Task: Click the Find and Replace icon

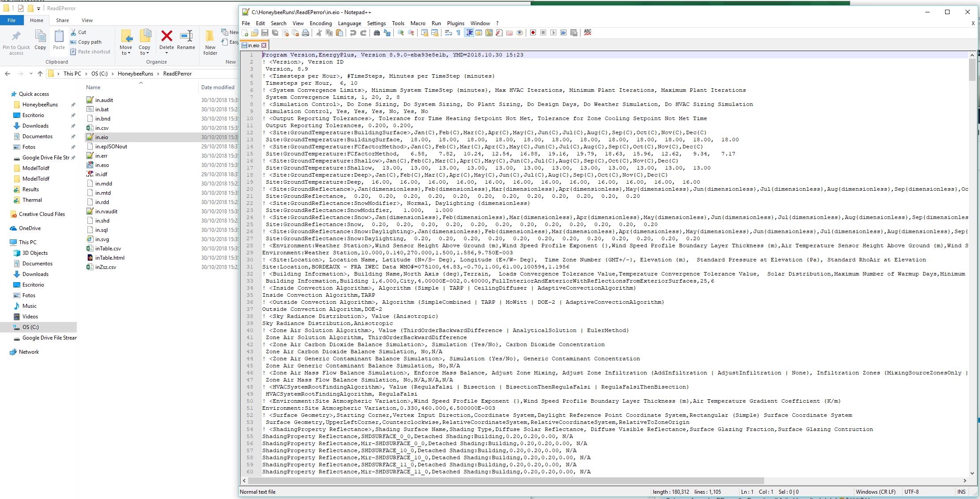Action: tap(387, 33)
